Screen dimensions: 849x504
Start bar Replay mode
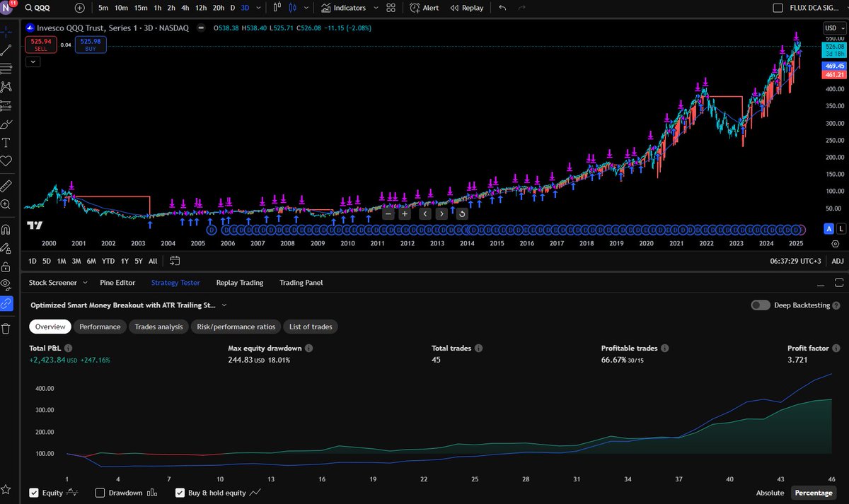point(467,8)
